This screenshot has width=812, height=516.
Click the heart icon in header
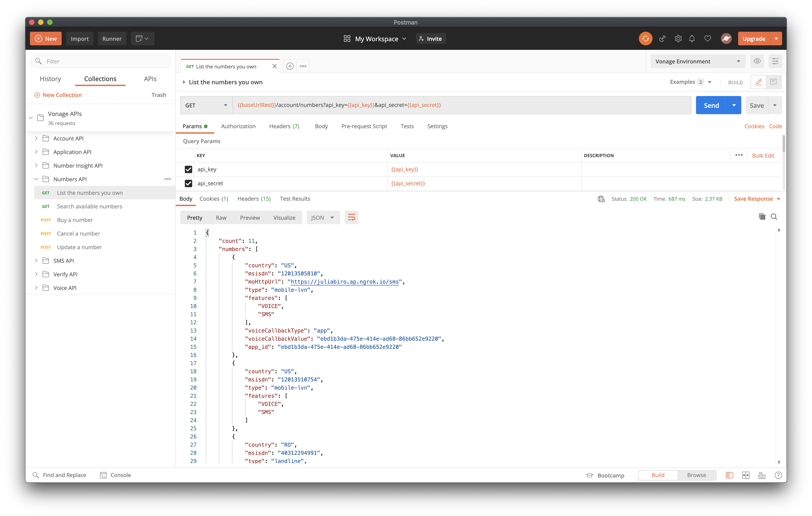708,39
